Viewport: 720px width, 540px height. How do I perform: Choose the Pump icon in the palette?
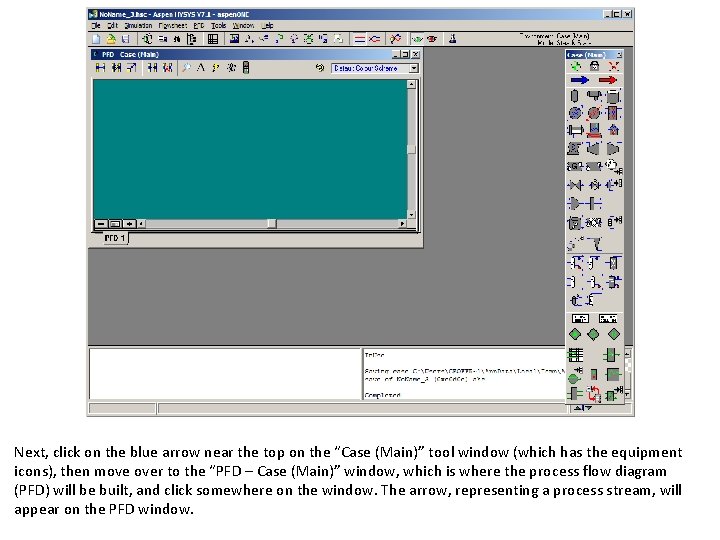tap(574, 148)
